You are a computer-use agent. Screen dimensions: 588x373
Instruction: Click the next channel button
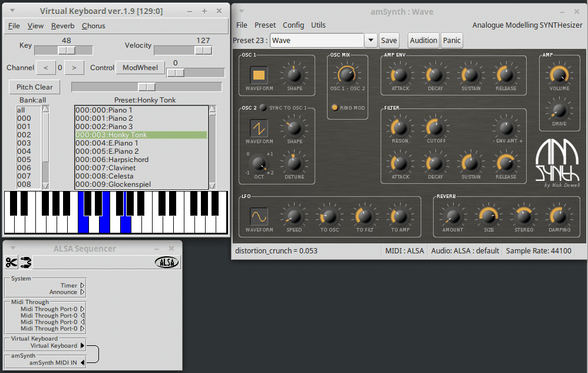pyautogui.click(x=74, y=68)
